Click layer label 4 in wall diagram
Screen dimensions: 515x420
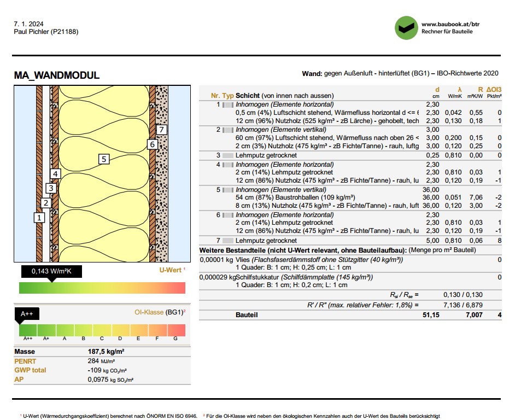pyautogui.click(x=55, y=174)
